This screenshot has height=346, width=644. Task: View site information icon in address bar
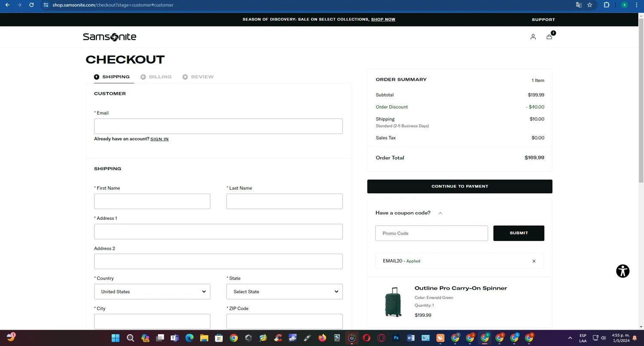tap(46, 5)
